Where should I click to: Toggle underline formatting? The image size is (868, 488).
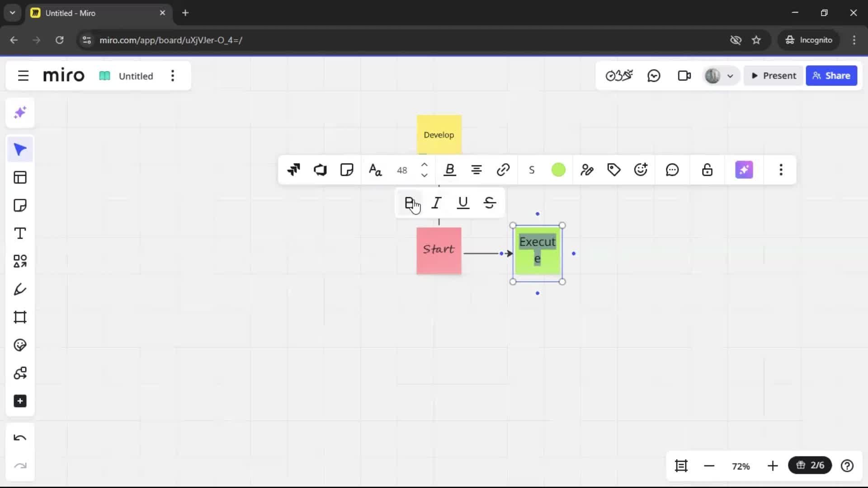click(463, 203)
